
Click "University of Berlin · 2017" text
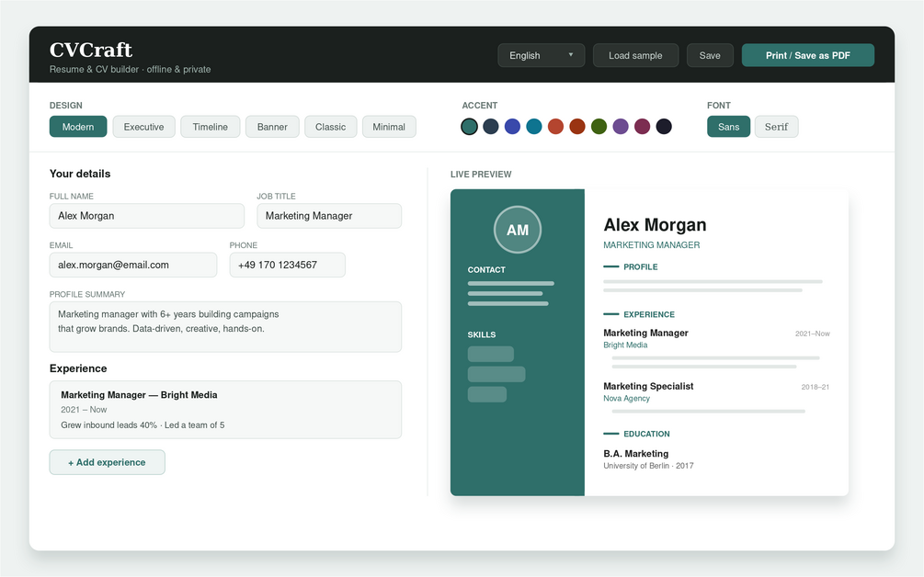pos(648,466)
